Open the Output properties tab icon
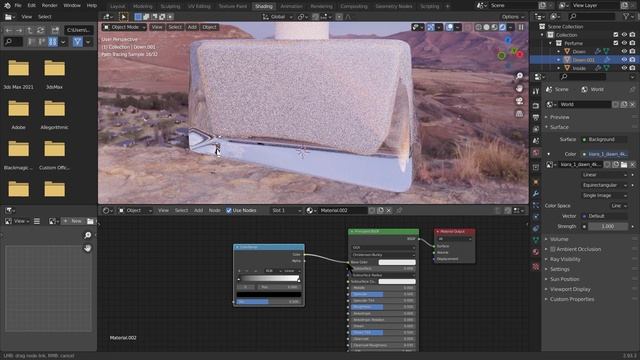640x360 pixels. pyautogui.click(x=536, y=118)
